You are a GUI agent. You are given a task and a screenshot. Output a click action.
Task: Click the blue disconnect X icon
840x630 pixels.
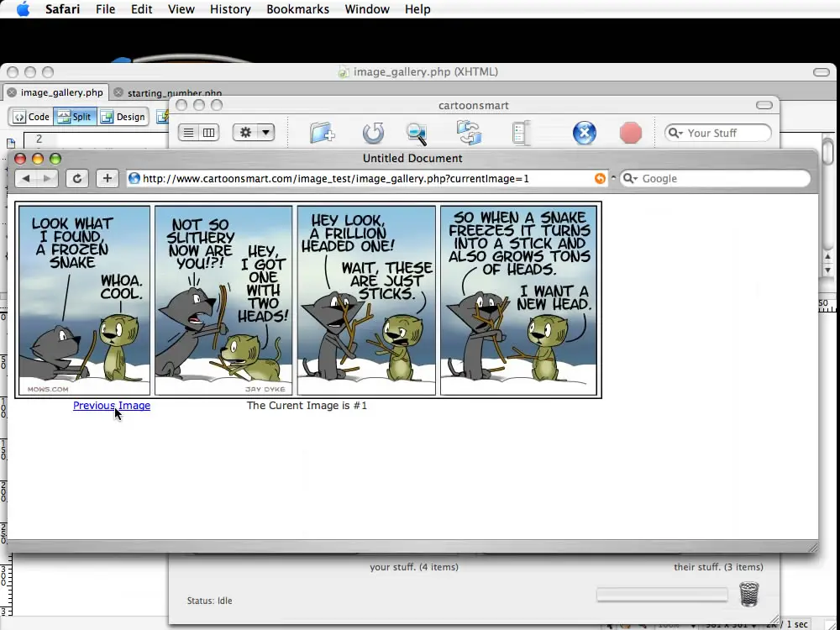coord(585,133)
